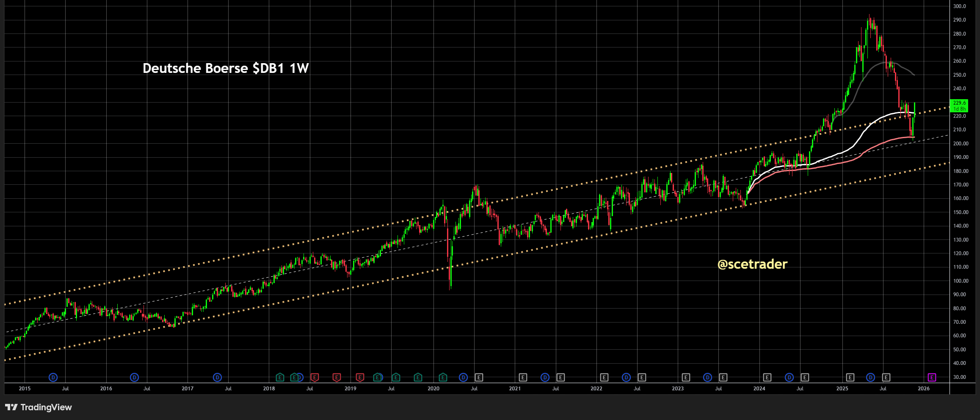Click the 2023 label on the time axis
Image resolution: width=980 pixels, height=420 pixels.
pyautogui.click(x=678, y=389)
